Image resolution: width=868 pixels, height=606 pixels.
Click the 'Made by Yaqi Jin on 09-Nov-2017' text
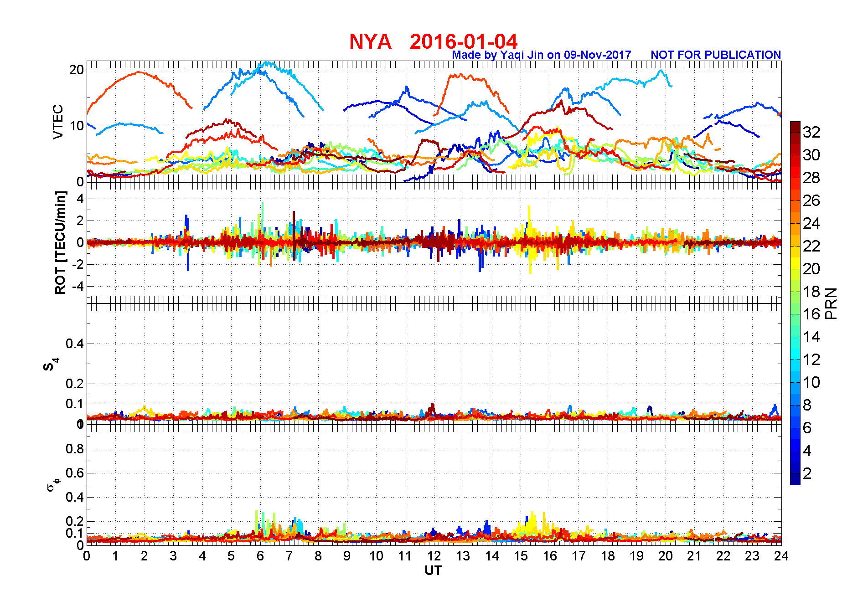[541, 55]
